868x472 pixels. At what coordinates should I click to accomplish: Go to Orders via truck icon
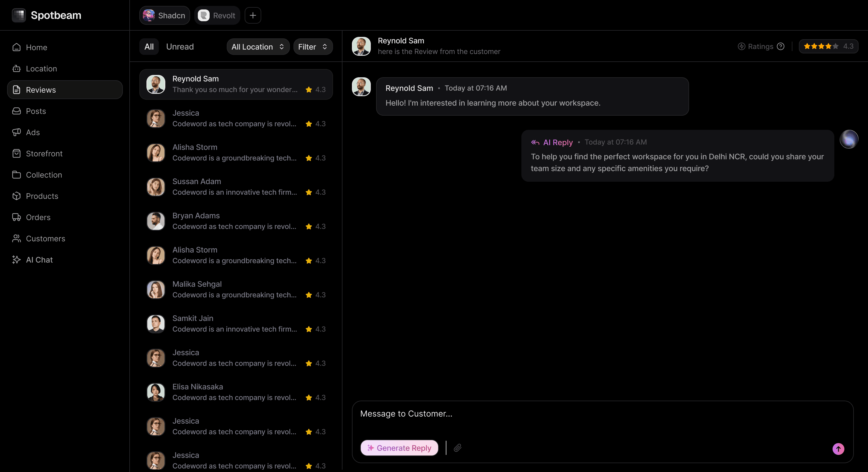tap(17, 217)
